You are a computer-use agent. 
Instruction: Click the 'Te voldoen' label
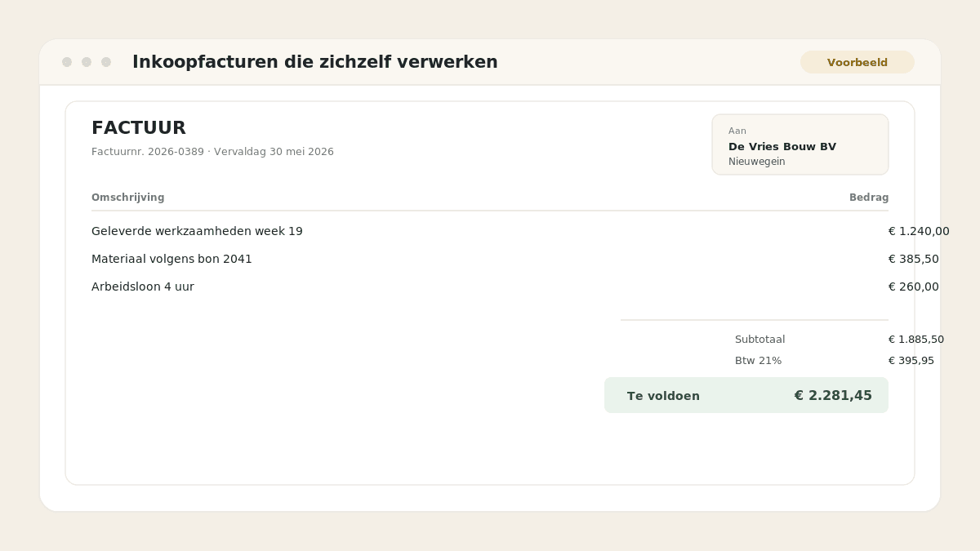pos(663,396)
